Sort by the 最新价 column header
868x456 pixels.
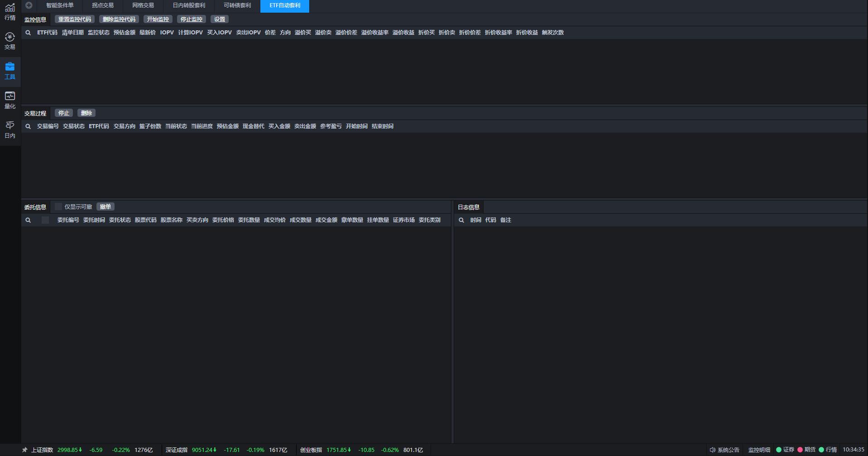pyautogui.click(x=147, y=33)
